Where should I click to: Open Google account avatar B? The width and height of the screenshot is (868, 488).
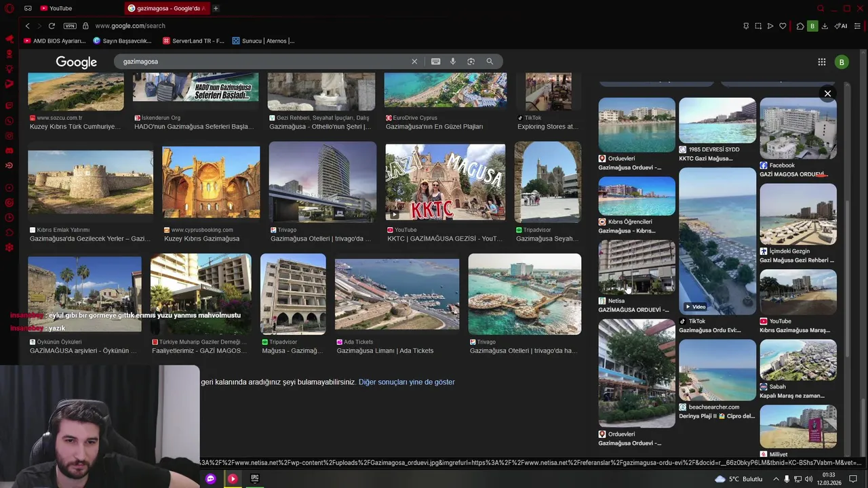pos(842,62)
